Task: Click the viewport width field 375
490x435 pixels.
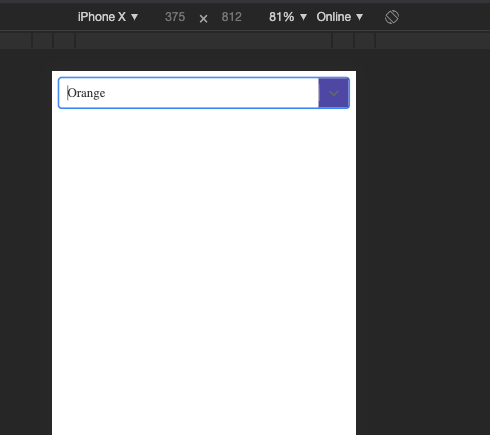Action: pyautogui.click(x=175, y=17)
